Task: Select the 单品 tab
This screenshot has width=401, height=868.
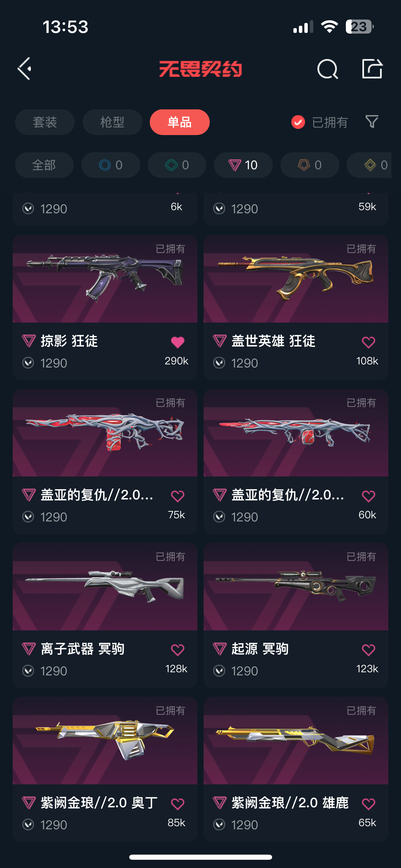Action: (180, 122)
